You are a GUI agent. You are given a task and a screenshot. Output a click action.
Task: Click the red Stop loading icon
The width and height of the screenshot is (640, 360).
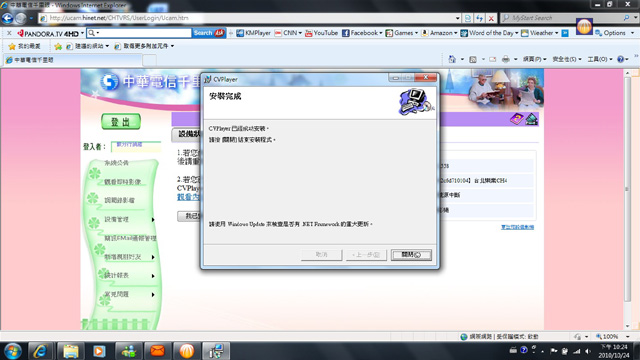pos(491,18)
